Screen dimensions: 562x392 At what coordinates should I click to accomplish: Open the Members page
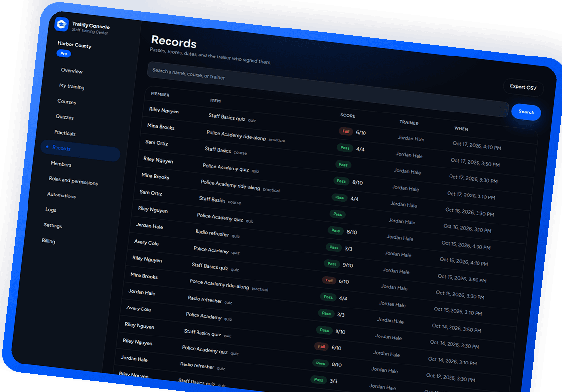(x=61, y=164)
